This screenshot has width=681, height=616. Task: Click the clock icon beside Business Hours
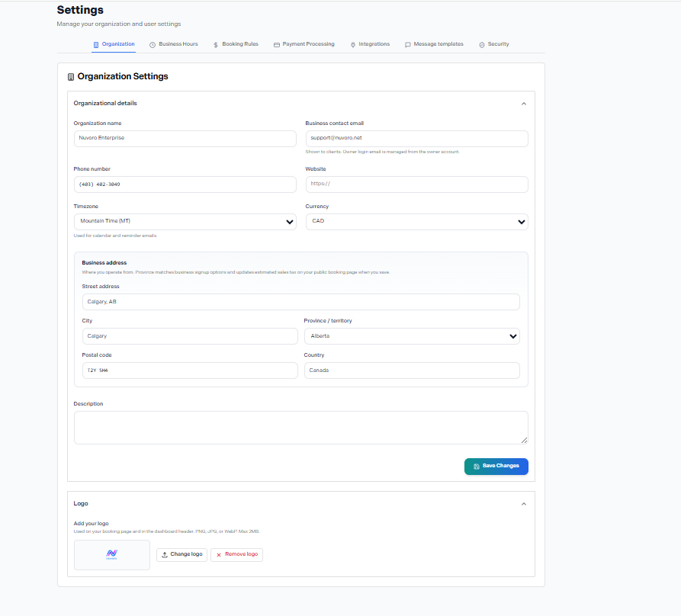tap(153, 45)
